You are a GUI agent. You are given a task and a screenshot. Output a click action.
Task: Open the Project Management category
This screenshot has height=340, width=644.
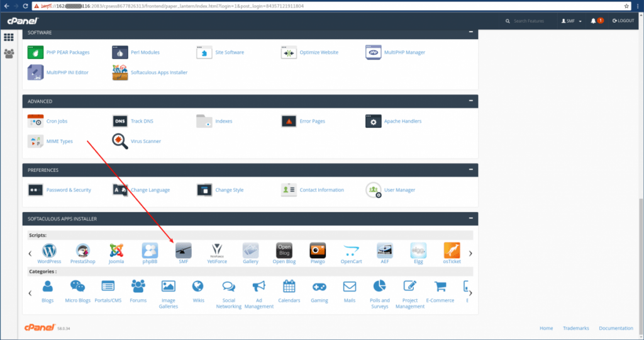click(x=410, y=294)
